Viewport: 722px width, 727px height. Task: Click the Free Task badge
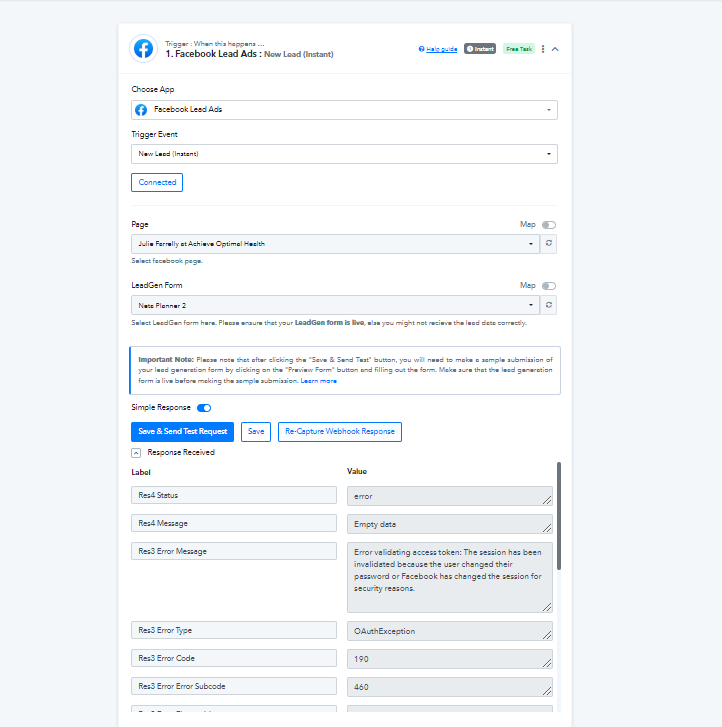click(x=518, y=49)
